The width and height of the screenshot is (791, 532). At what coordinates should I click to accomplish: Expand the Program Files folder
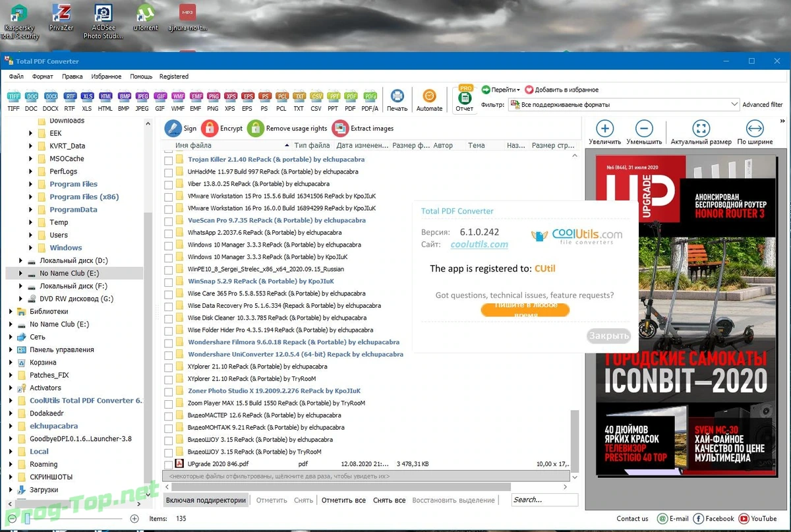31,185
